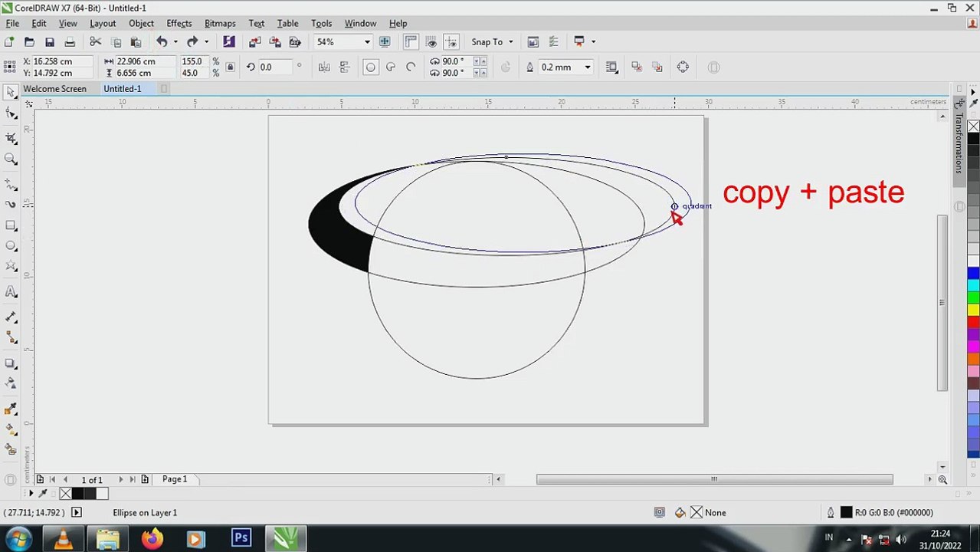This screenshot has width=980, height=552.
Task: Pick yellow swatch in color palette
Action: click(x=973, y=310)
